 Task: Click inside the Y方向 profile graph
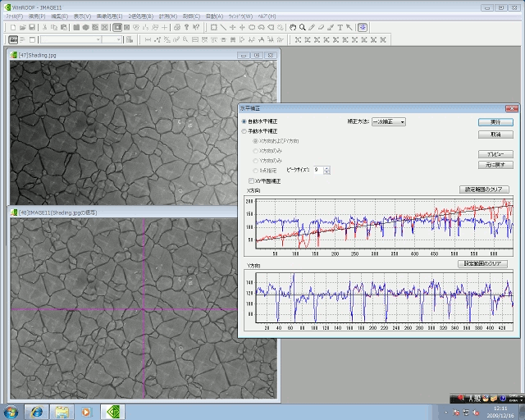(385, 298)
